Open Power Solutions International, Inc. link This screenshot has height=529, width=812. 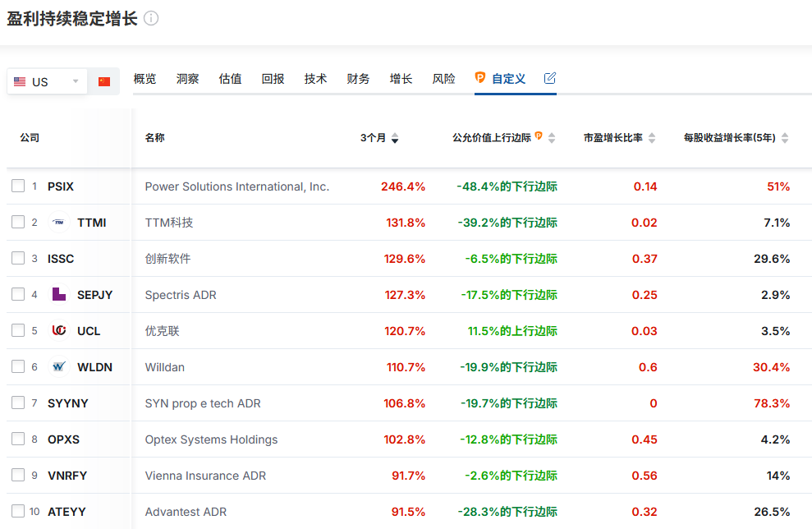(237, 186)
